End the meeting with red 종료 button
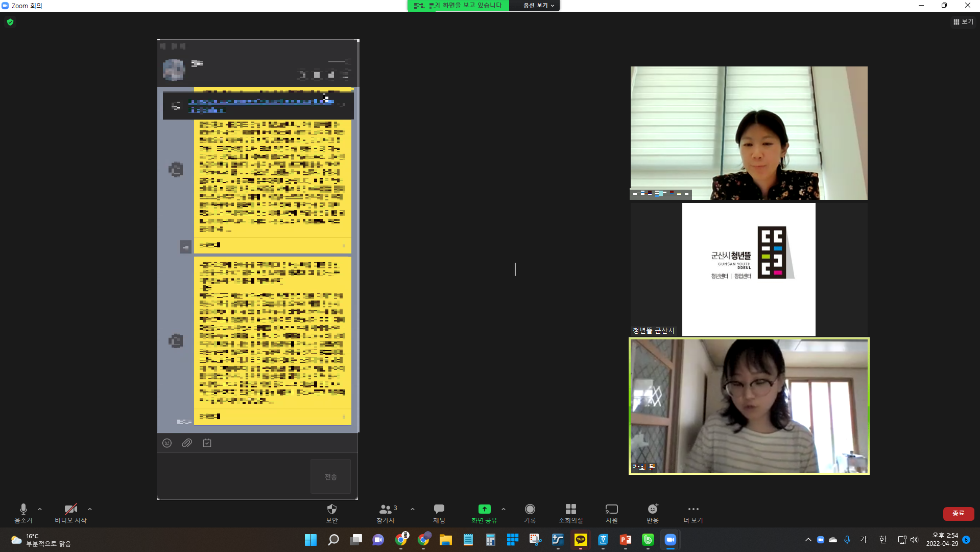This screenshot has width=980, height=552. pos(958,513)
